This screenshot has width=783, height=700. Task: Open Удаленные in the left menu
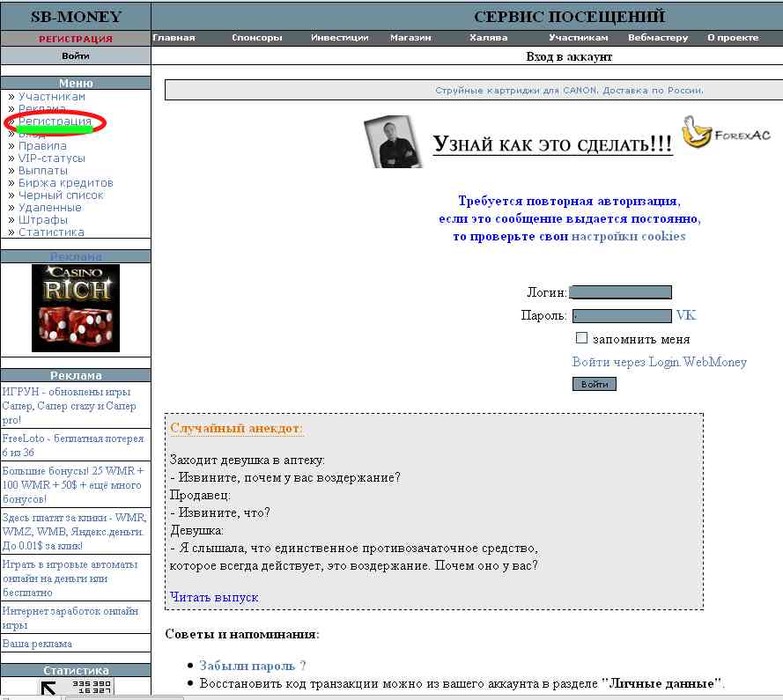(x=49, y=207)
